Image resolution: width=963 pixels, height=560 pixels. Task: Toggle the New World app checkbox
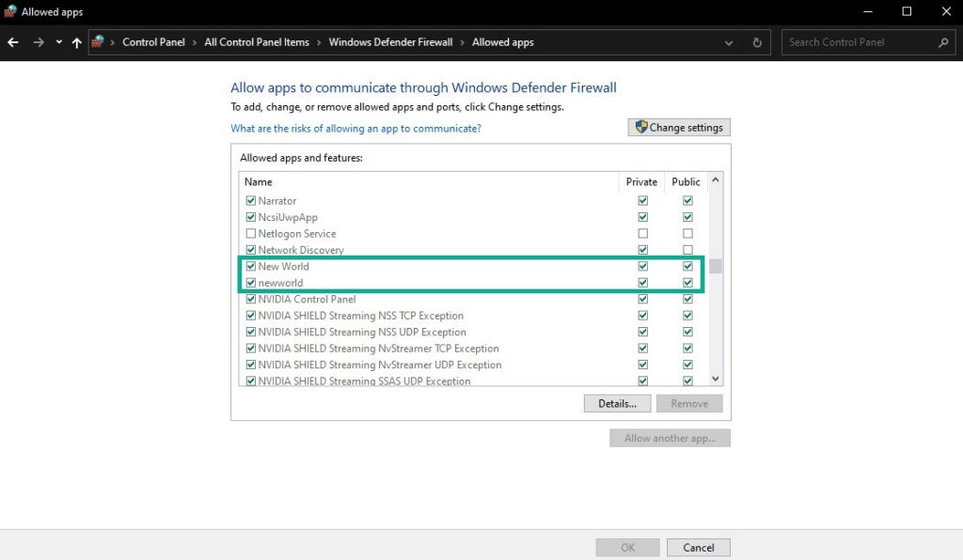250,266
